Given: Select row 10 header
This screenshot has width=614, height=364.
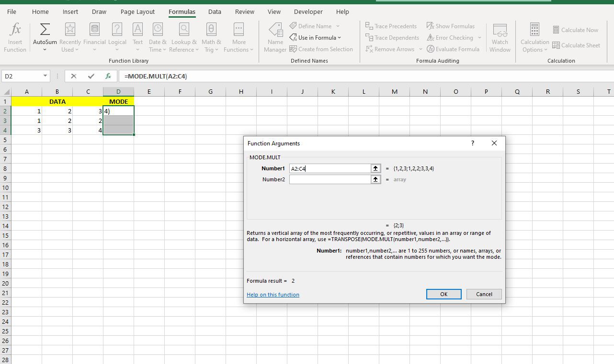Looking at the screenshot, I should pos(5,188).
